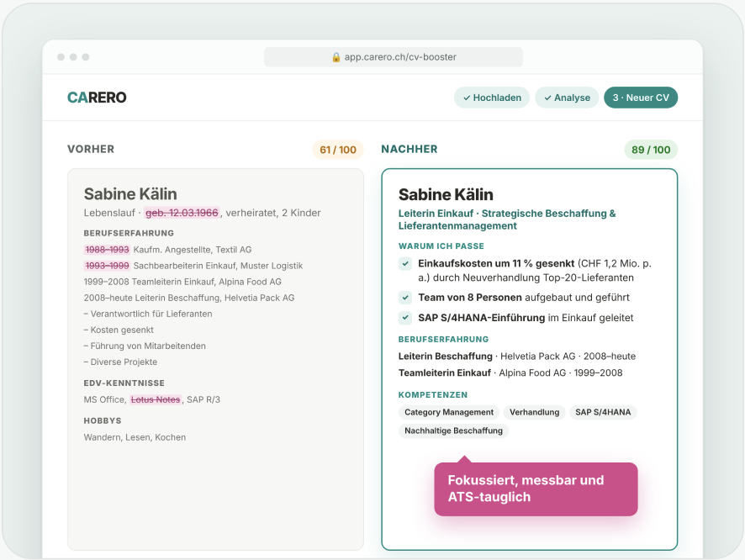Go to the Hochladen step
The height and width of the screenshot is (560, 745).
tap(492, 98)
